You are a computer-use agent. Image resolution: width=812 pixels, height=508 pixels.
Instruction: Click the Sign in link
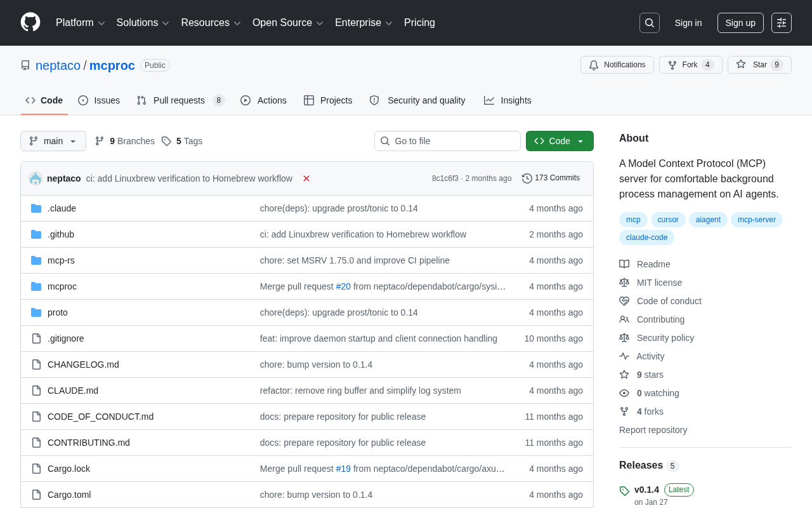pos(688,23)
